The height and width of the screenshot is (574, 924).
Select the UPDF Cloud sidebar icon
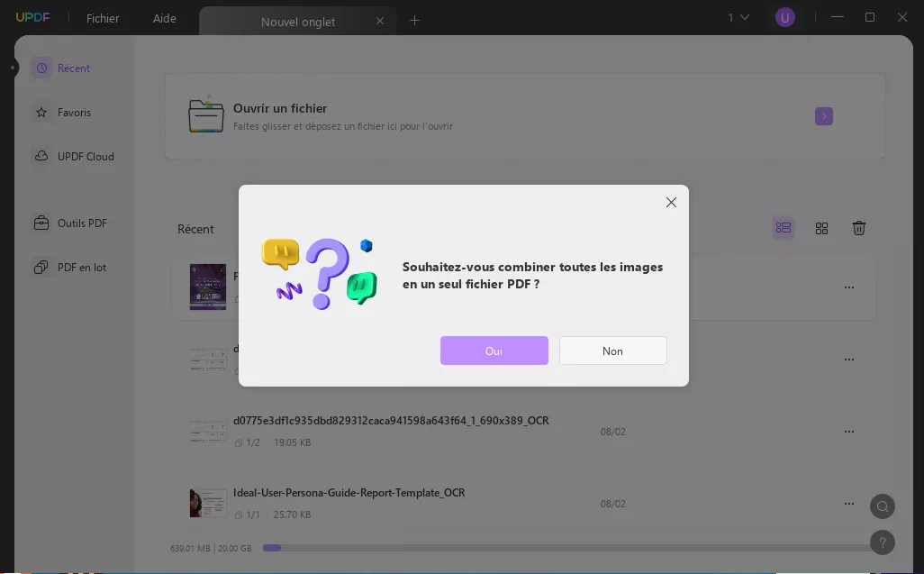41,156
